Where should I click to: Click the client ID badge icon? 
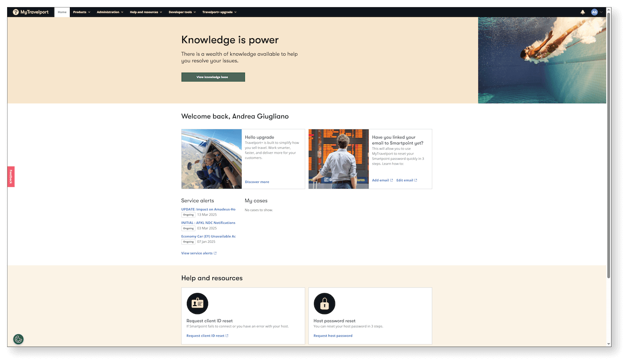(197, 304)
